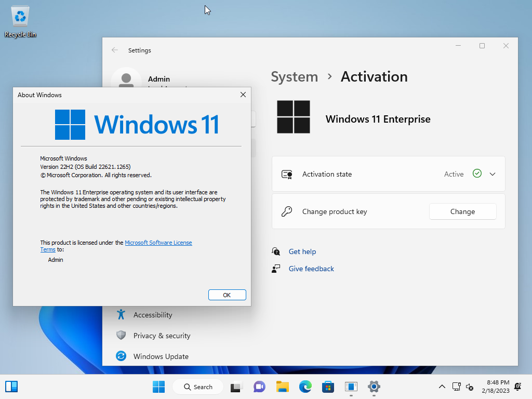Expand the Activation state chevron
The image size is (532, 399).
[493, 174]
